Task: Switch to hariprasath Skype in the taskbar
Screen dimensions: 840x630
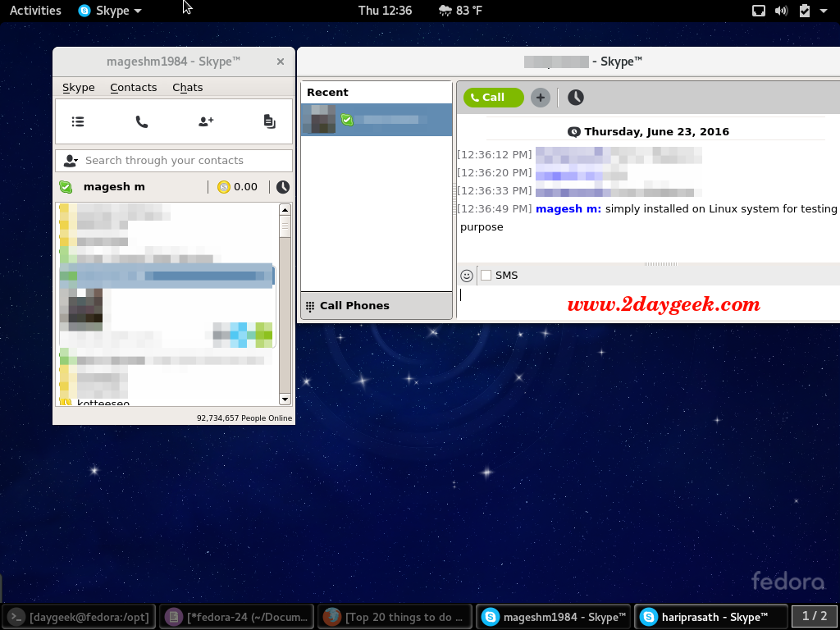Action: [x=711, y=617]
